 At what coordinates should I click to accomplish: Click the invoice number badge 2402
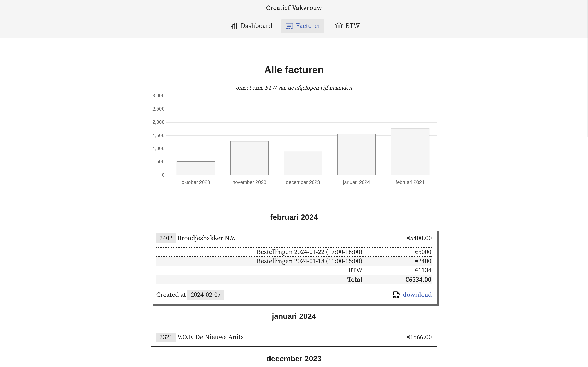pyautogui.click(x=166, y=238)
